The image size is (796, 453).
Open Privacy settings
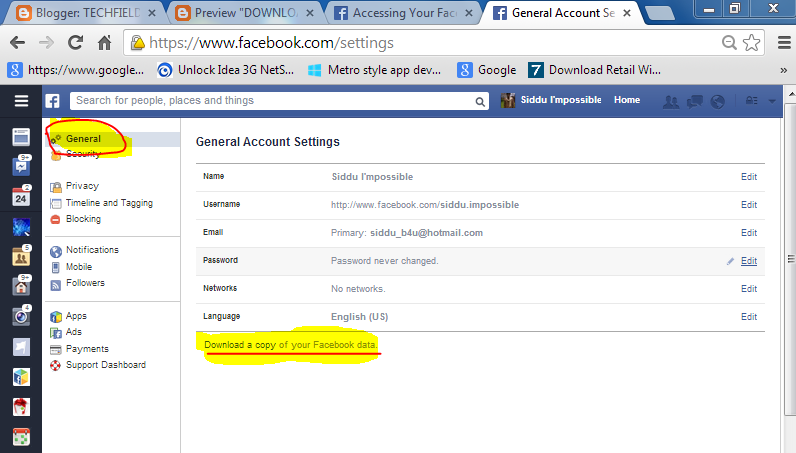(82, 186)
